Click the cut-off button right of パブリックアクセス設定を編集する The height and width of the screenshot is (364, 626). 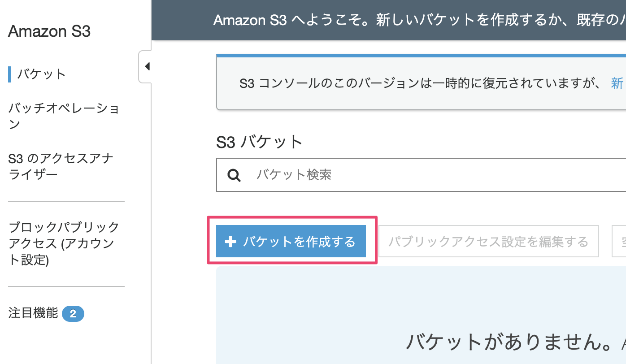pyautogui.click(x=619, y=242)
